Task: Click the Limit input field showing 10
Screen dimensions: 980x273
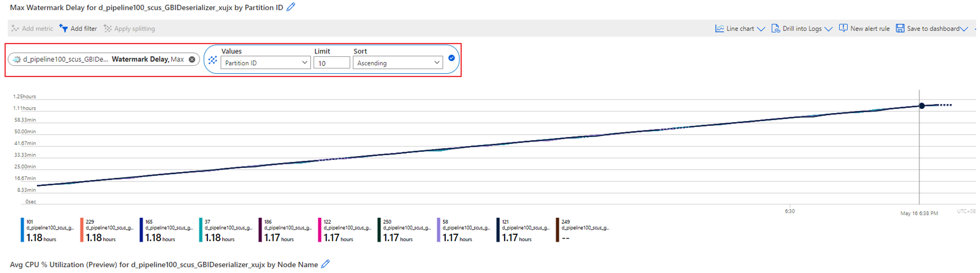Action: click(331, 63)
